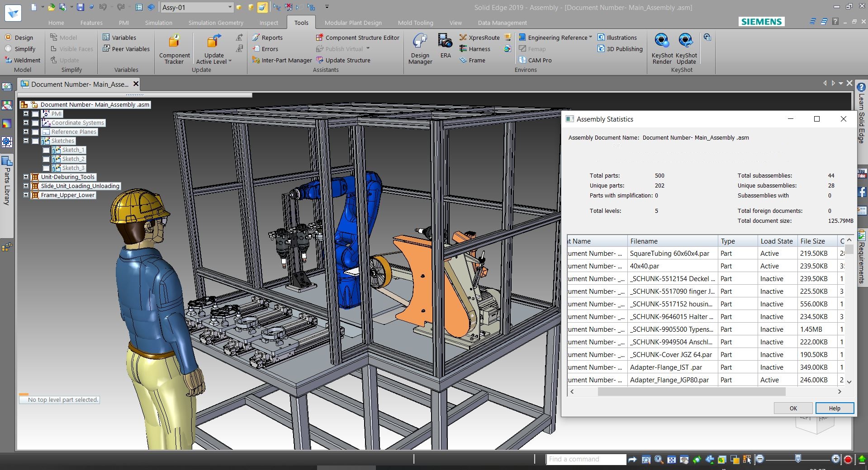Open the Harness environment
Screen dimensions: 868x470
pyautogui.click(x=474, y=49)
